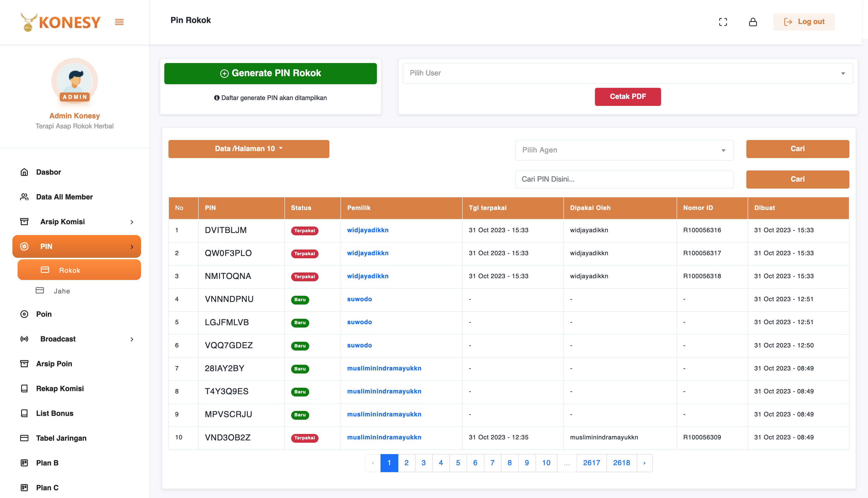868x498 pixels.
Task: Click the Konesy logo
Action: click(60, 22)
